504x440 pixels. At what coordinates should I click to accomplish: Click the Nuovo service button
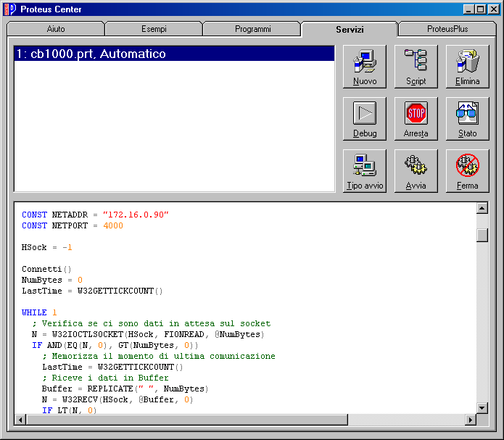tap(365, 67)
